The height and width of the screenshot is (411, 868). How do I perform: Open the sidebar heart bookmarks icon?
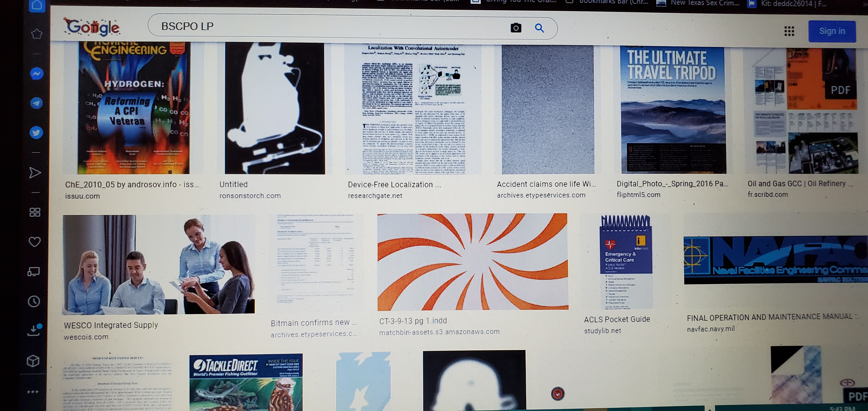[34, 241]
